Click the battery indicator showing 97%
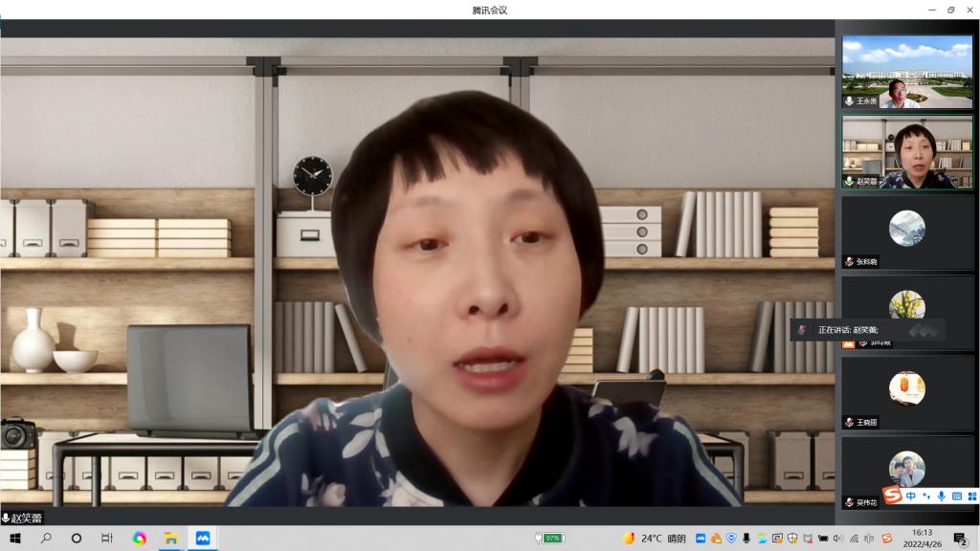980x551 pixels. (552, 538)
